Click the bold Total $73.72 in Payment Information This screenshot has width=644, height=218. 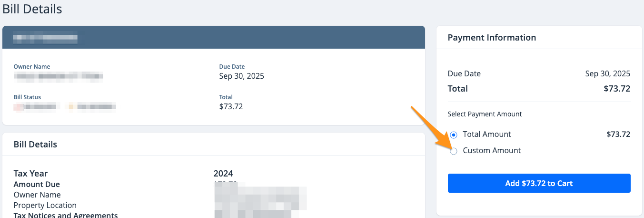616,89
